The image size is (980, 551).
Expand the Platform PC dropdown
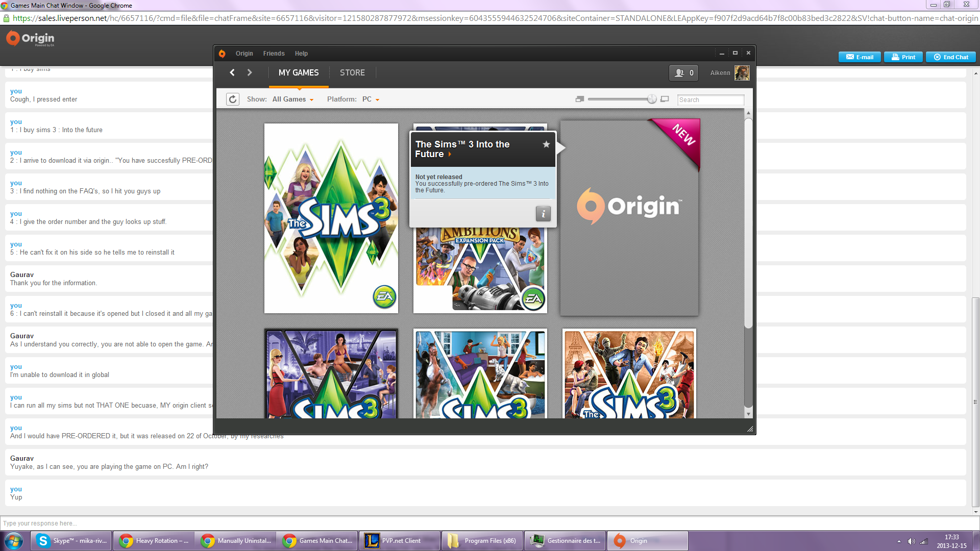[371, 99]
